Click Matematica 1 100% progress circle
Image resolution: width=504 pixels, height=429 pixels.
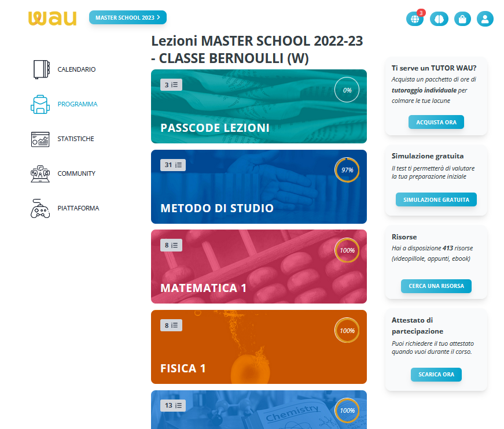click(347, 250)
